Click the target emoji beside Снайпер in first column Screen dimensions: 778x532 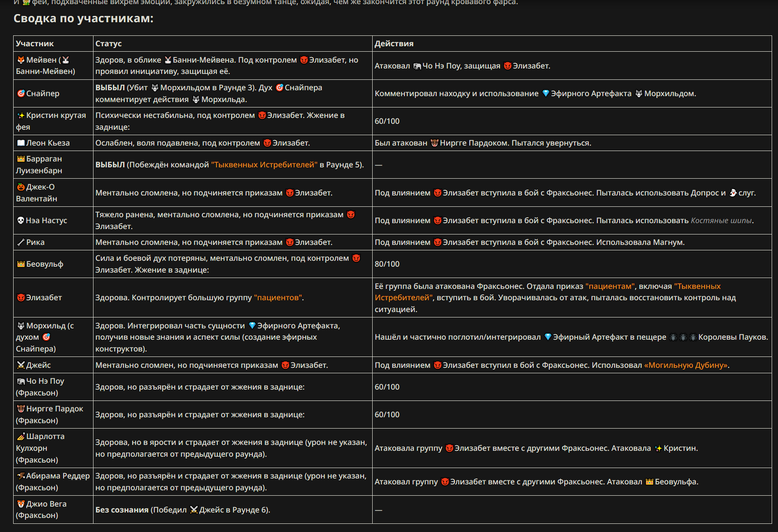tap(21, 93)
